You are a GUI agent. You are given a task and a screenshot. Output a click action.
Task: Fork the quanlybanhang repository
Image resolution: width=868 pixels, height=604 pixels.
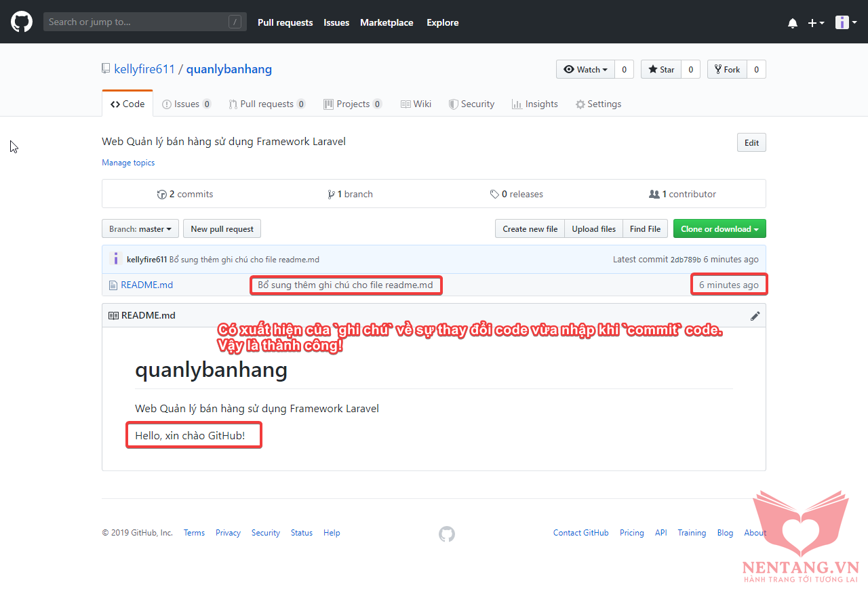coord(727,69)
